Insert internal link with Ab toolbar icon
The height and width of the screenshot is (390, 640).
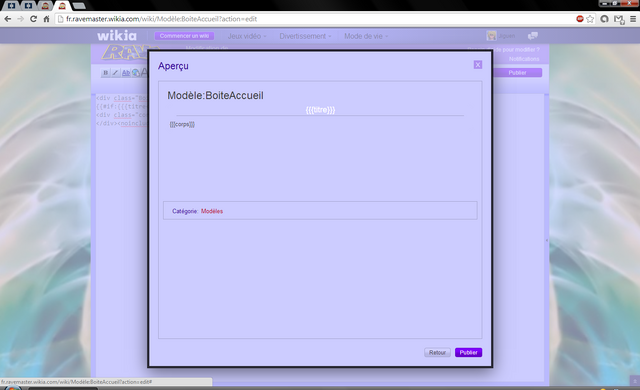[126, 73]
